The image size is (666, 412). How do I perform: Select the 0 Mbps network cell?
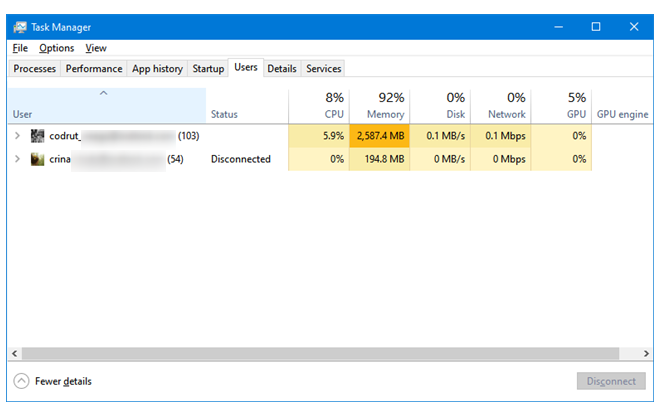pos(501,159)
